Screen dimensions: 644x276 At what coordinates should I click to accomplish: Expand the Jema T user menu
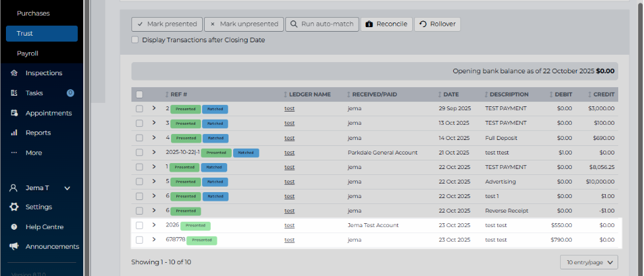point(68,188)
